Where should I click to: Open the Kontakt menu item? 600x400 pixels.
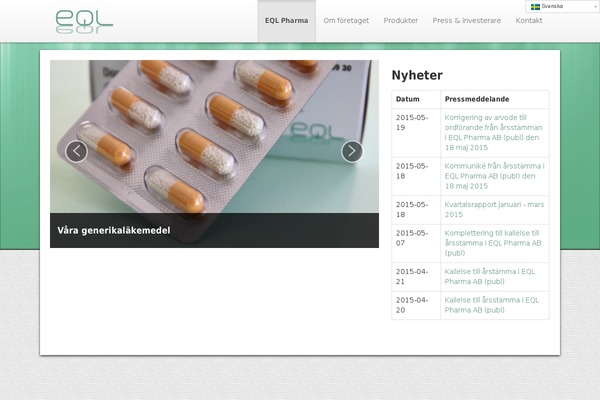coord(529,21)
